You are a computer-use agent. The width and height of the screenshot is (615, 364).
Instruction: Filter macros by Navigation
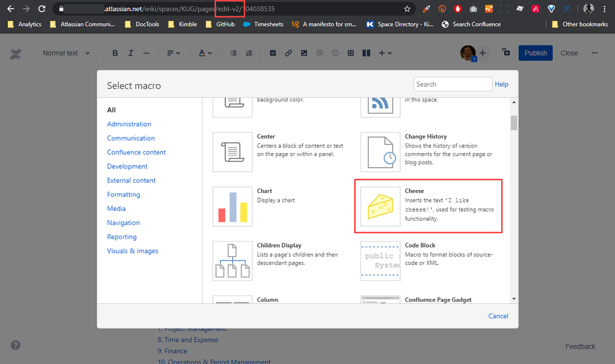[x=124, y=223]
